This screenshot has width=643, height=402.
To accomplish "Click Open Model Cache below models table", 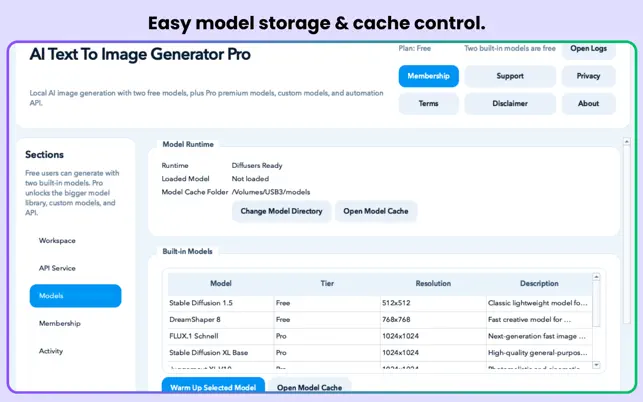I will (310, 386).
